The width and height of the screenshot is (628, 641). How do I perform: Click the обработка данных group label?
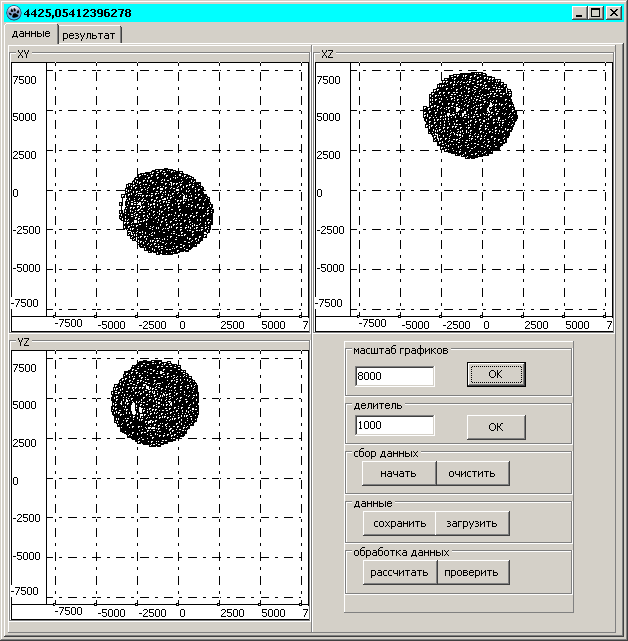(x=401, y=552)
